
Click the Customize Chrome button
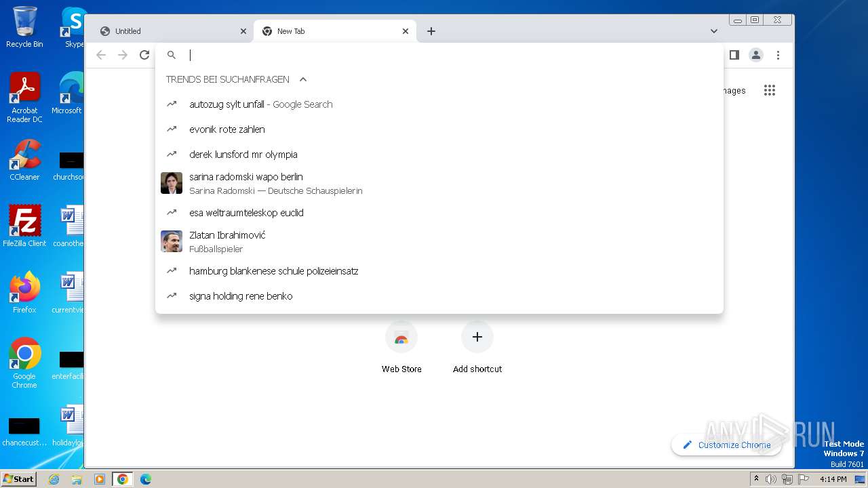[x=726, y=445]
